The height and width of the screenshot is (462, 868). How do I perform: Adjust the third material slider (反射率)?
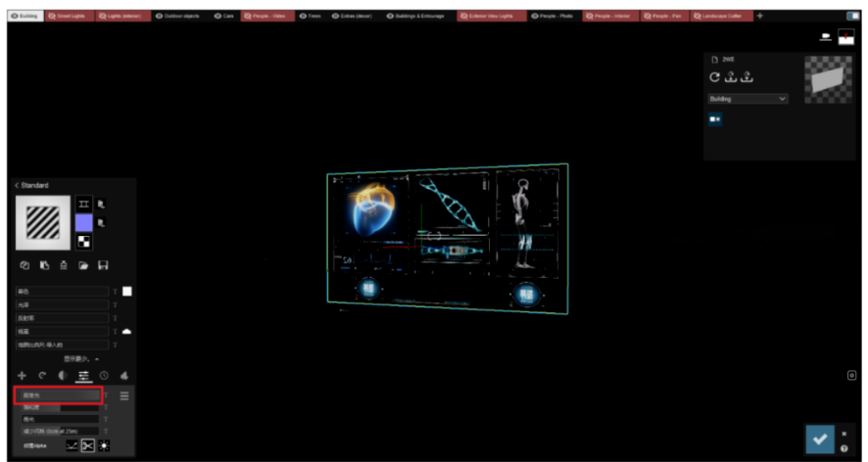coord(63,318)
